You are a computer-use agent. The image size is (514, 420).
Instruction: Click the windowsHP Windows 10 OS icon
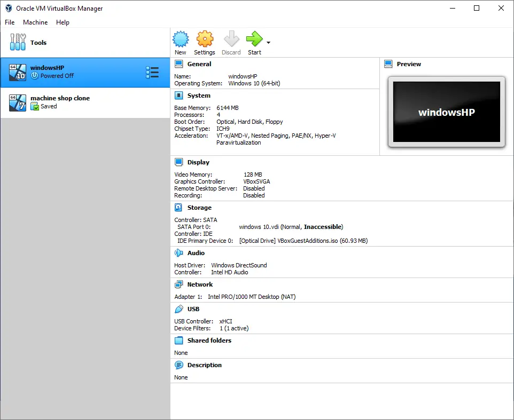tap(18, 73)
